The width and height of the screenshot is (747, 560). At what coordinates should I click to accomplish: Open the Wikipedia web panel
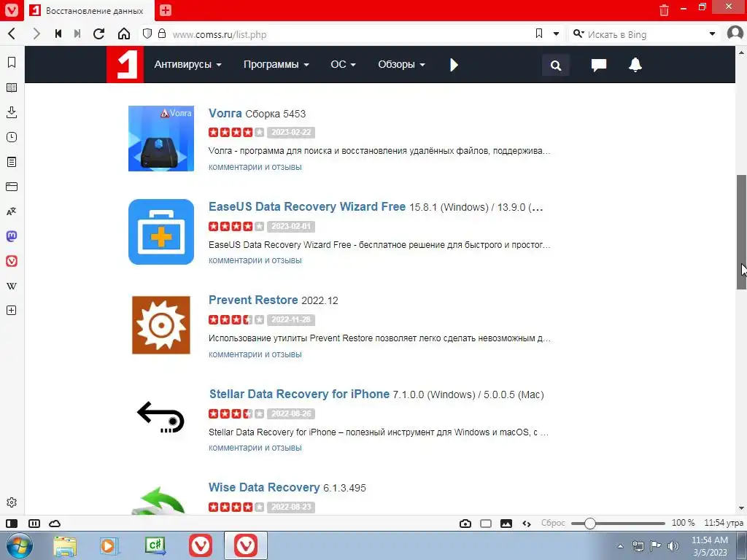point(12,286)
